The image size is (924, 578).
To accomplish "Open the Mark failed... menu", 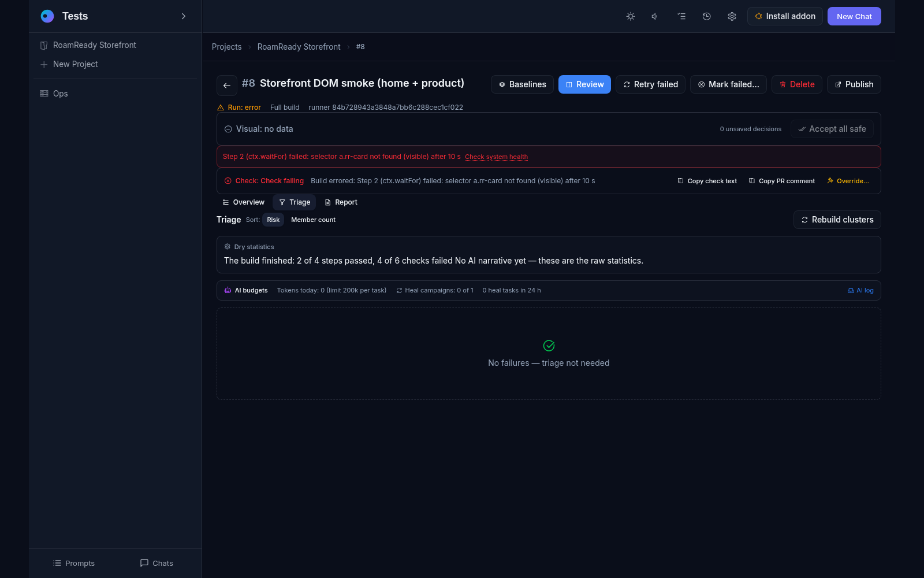I will 728,84.
